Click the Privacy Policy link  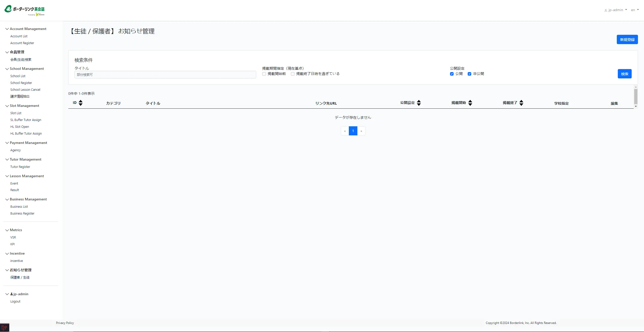tap(65, 323)
